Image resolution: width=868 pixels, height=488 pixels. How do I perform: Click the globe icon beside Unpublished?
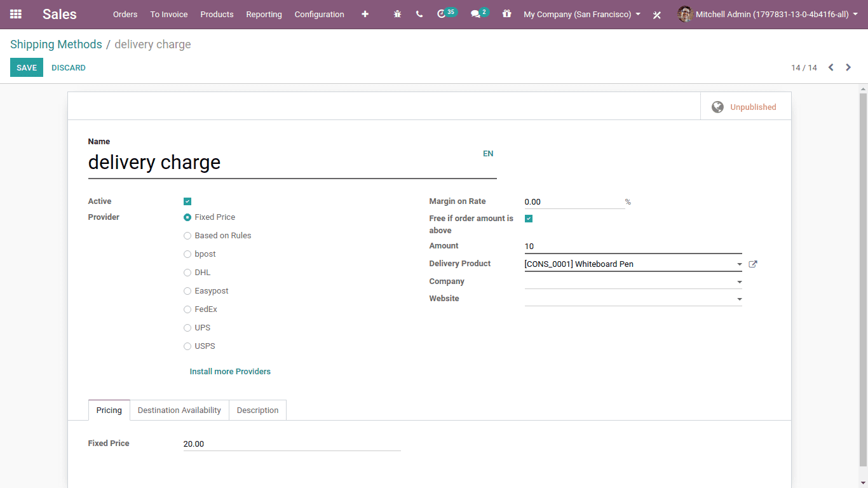[x=717, y=107]
